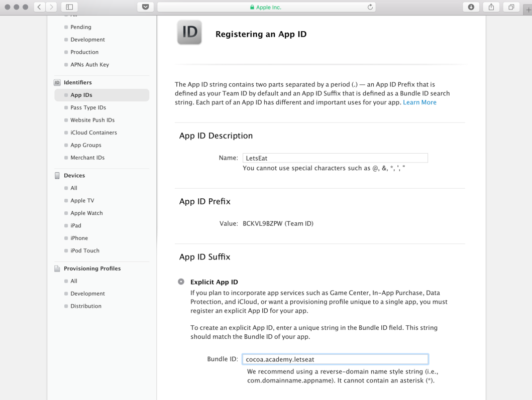Open APNs Auth Key section
Image resolution: width=532 pixels, height=400 pixels.
pos(89,65)
